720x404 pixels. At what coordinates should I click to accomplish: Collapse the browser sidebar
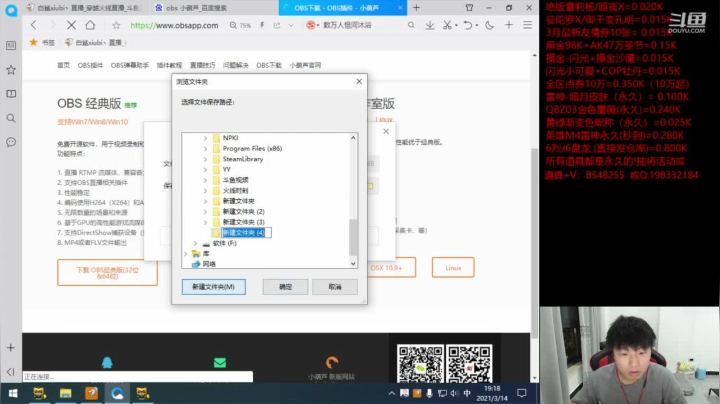tap(11, 371)
